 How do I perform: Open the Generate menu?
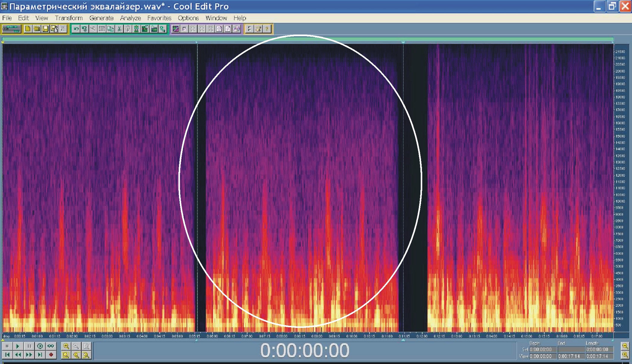click(101, 18)
